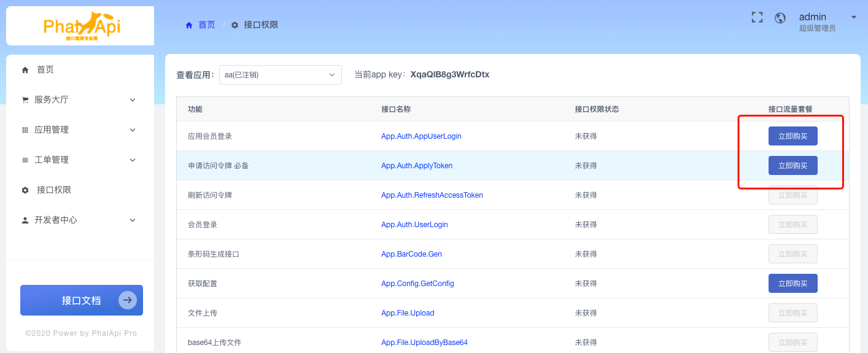Click 立即购买 for 应用会员登录 row
The height and width of the screenshot is (353, 868).
coord(792,136)
